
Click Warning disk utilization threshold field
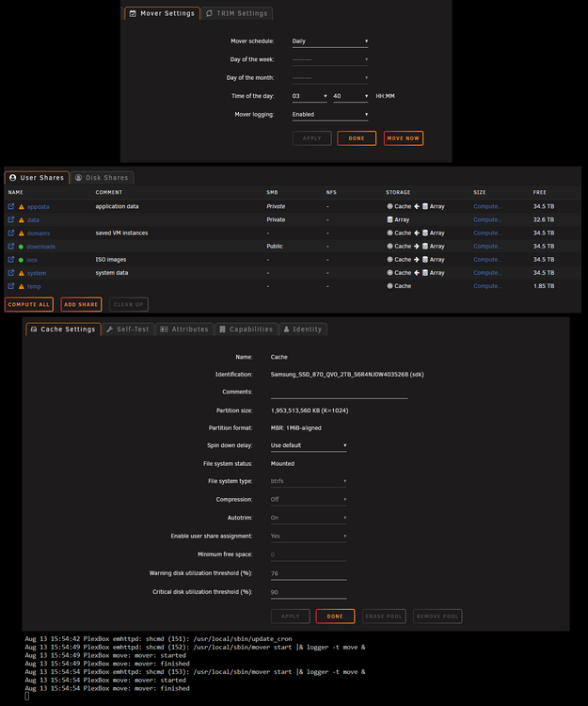tap(309, 574)
